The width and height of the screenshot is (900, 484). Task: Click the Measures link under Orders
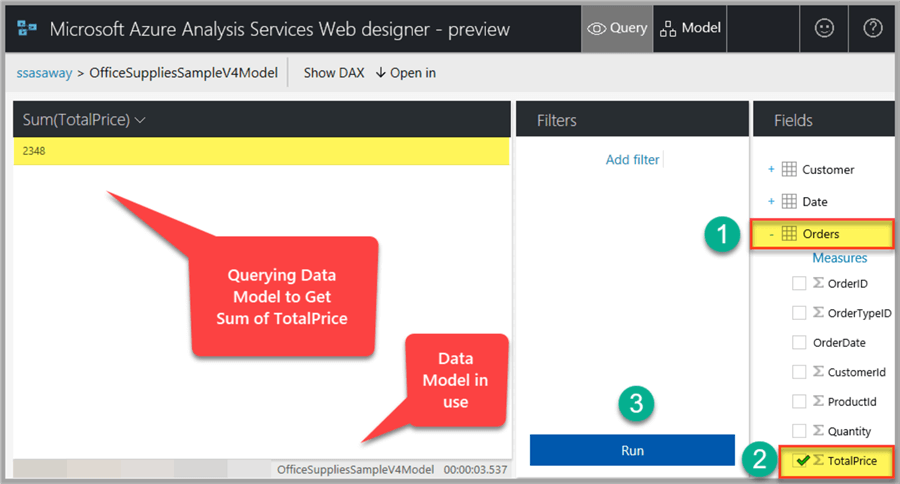pos(840,258)
